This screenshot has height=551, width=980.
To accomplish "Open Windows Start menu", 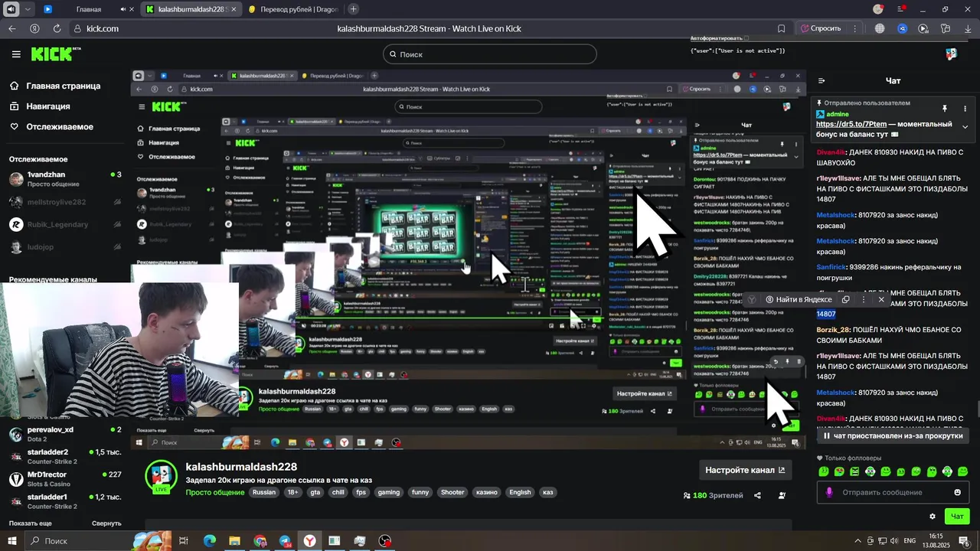I will [11, 541].
